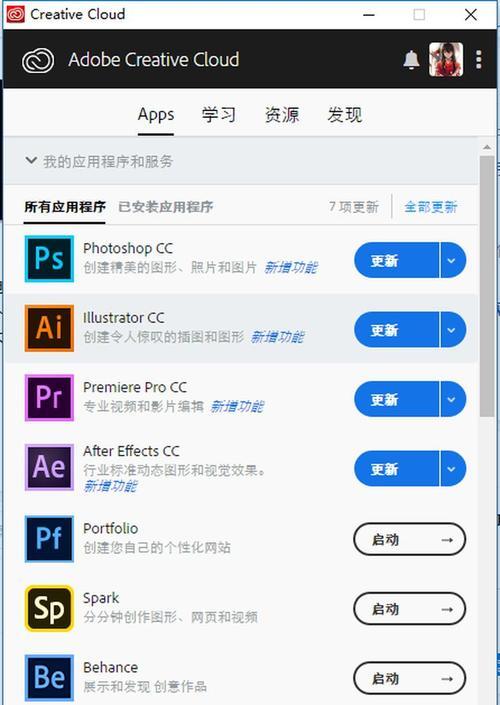
Task: Open 新增功能 link for After Effects CC
Action: (110, 486)
